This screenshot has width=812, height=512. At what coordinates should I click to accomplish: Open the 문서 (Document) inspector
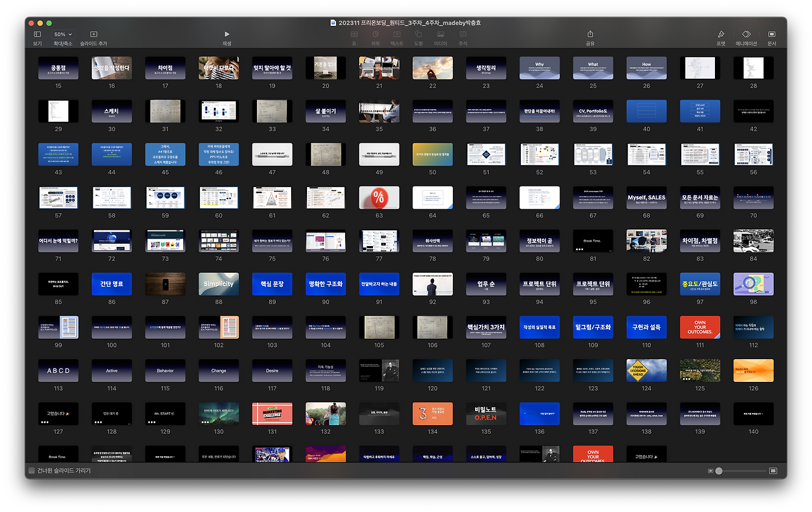click(771, 34)
